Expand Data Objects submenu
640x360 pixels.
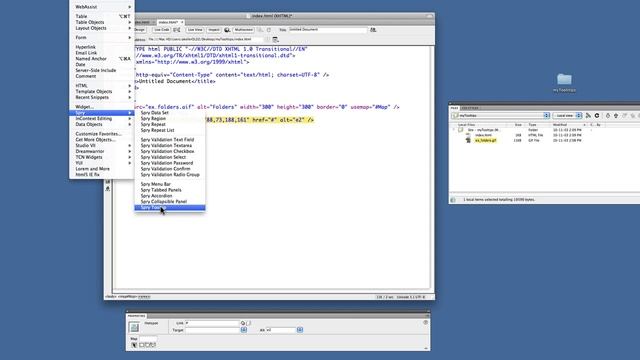pyautogui.click(x=102, y=124)
